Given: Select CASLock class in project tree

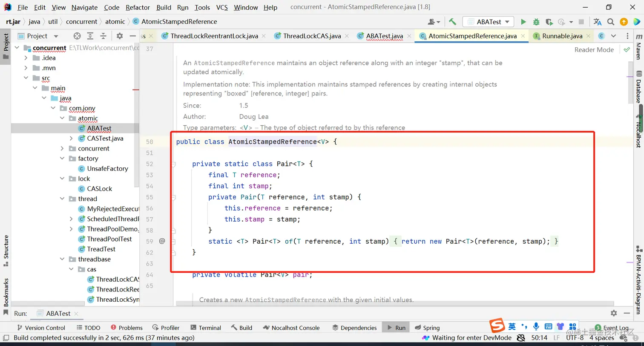Looking at the screenshot, I should 100,189.
